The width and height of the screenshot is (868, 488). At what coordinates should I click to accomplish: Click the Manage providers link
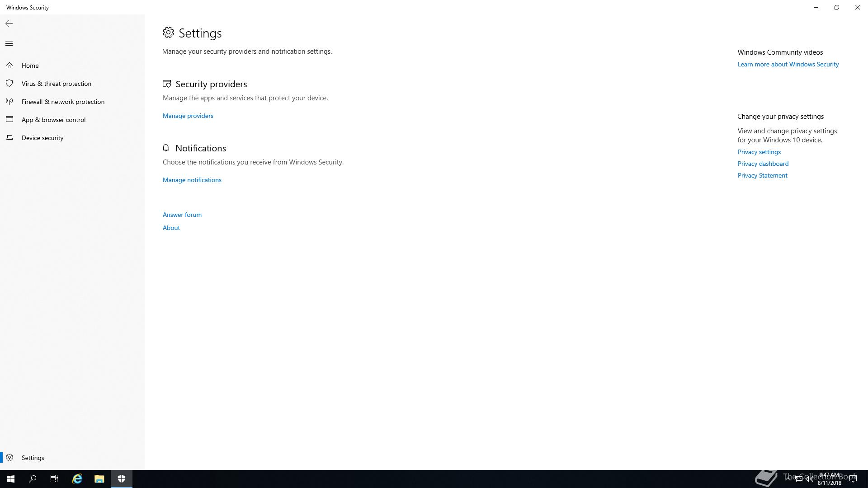[x=188, y=116]
